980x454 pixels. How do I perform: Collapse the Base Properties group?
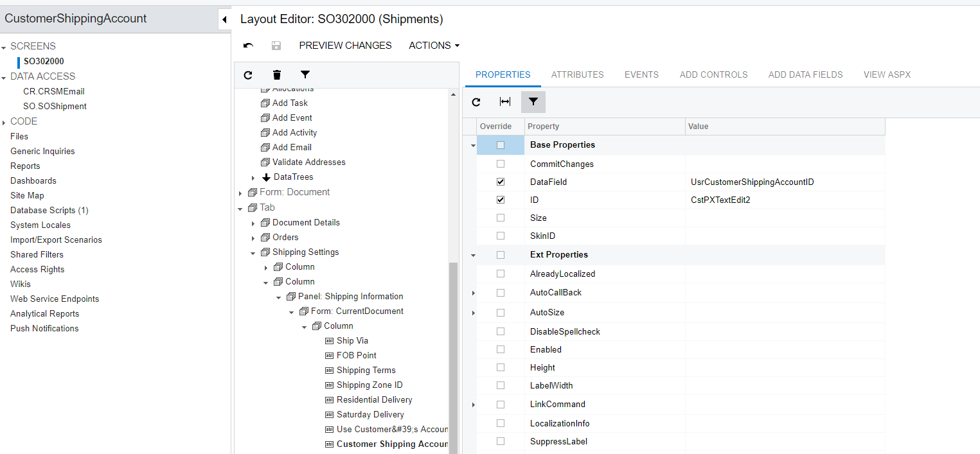tap(473, 146)
